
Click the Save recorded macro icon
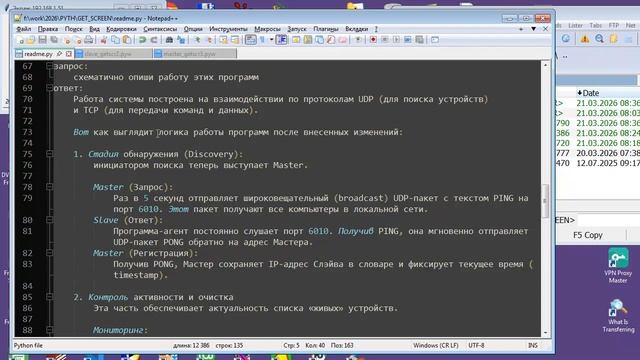(x=419, y=40)
